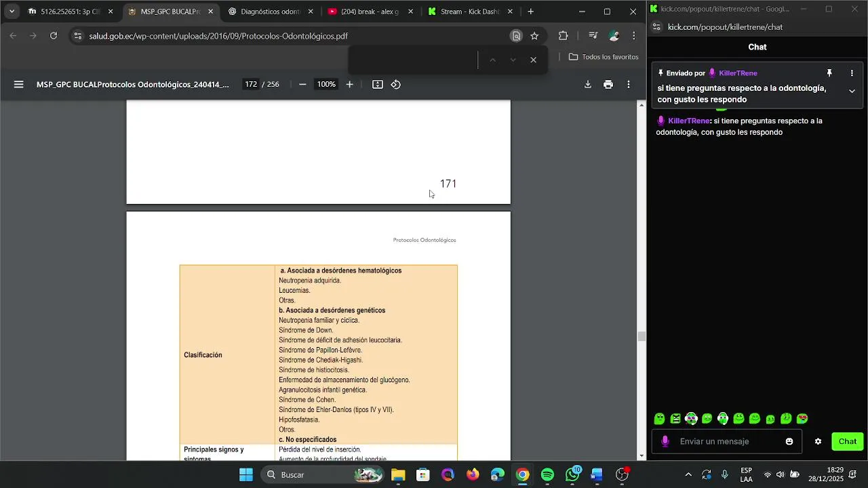Click the find-in-page search field
This screenshot has width=868, height=488.
click(414, 60)
